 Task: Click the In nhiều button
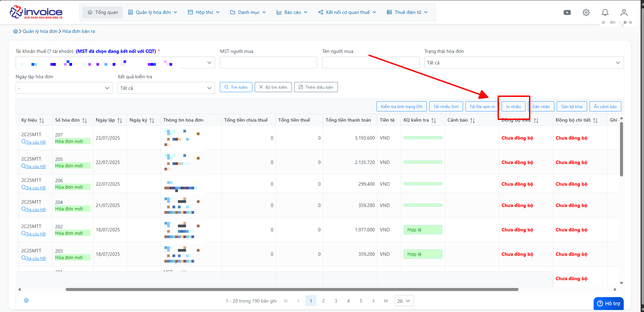coord(513,107)
